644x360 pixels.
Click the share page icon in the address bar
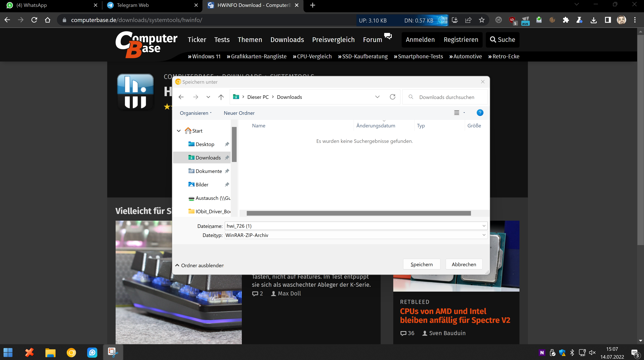(468, 20)
